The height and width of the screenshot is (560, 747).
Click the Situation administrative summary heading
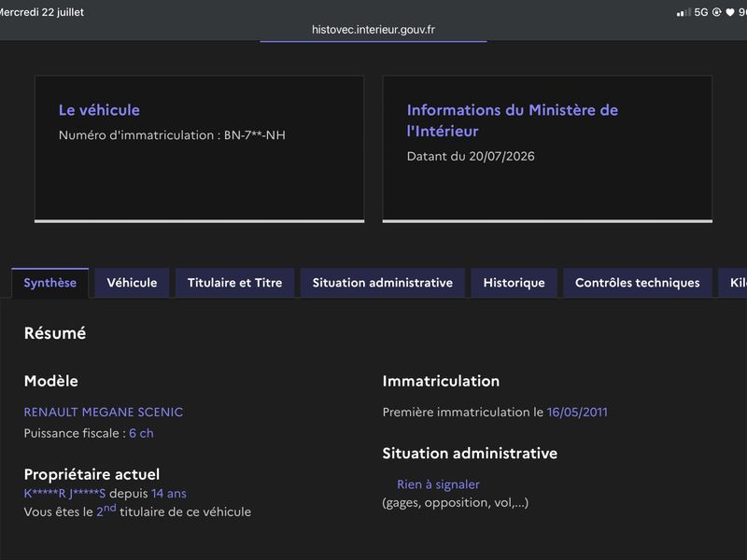470,454
